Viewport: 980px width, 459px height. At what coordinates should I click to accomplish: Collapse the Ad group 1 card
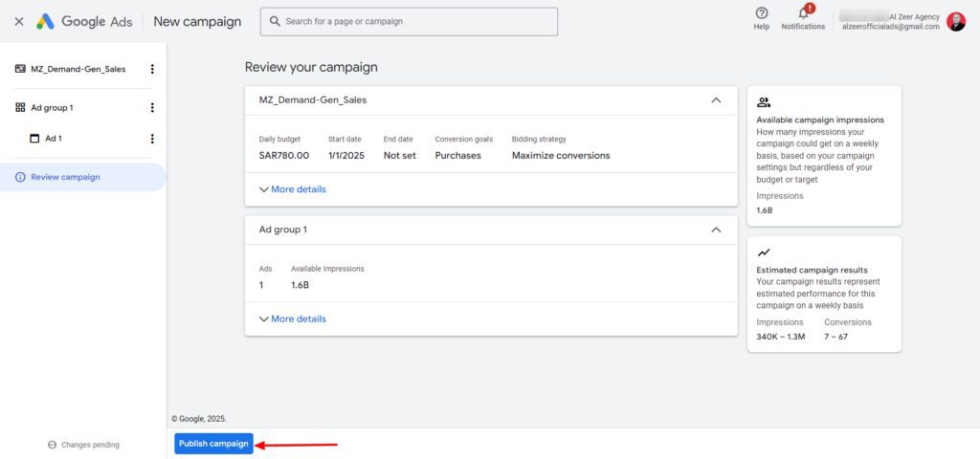(x=716, y=229)
